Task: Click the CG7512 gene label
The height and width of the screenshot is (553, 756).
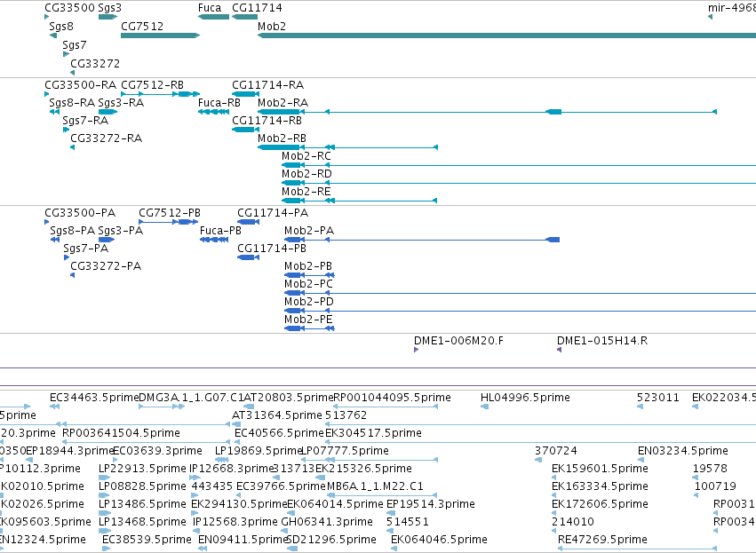Action: click(142, 27)
